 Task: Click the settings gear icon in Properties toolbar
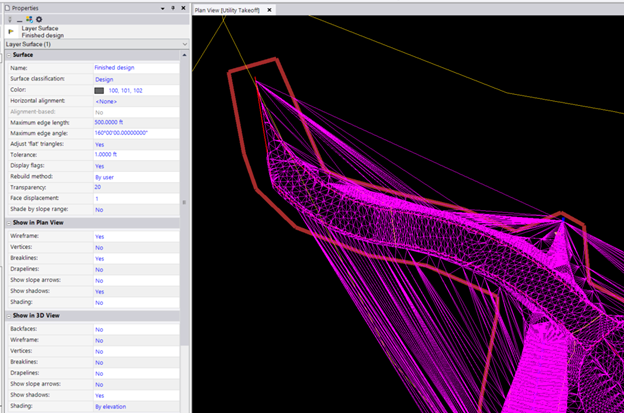click(x=39, y=19)
